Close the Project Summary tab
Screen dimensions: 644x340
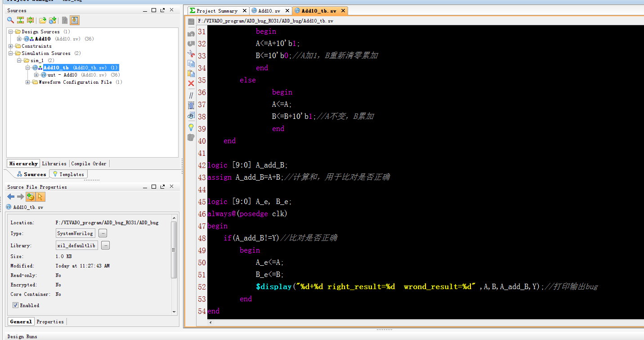244,11
